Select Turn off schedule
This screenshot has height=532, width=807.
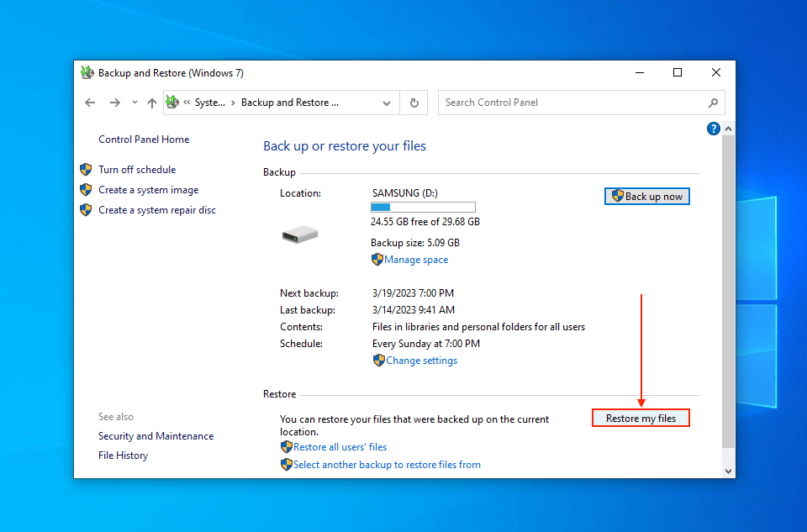coord(137,170)
